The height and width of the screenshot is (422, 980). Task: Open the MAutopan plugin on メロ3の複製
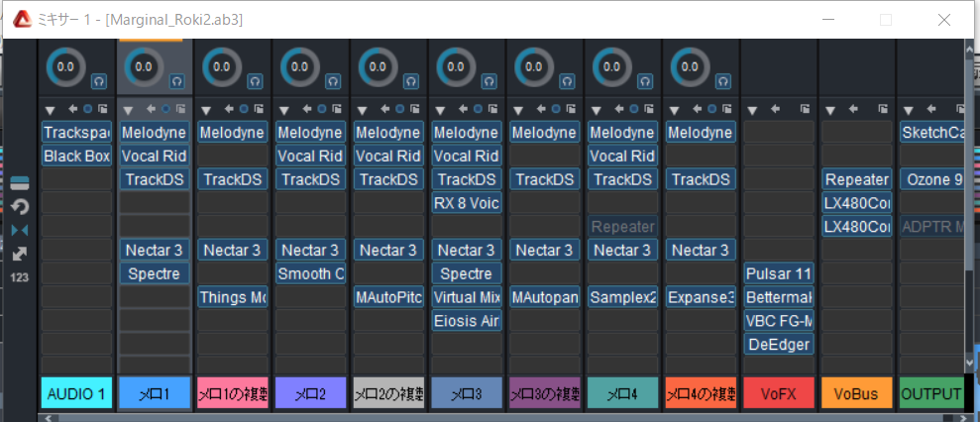(x=544, y=297)
